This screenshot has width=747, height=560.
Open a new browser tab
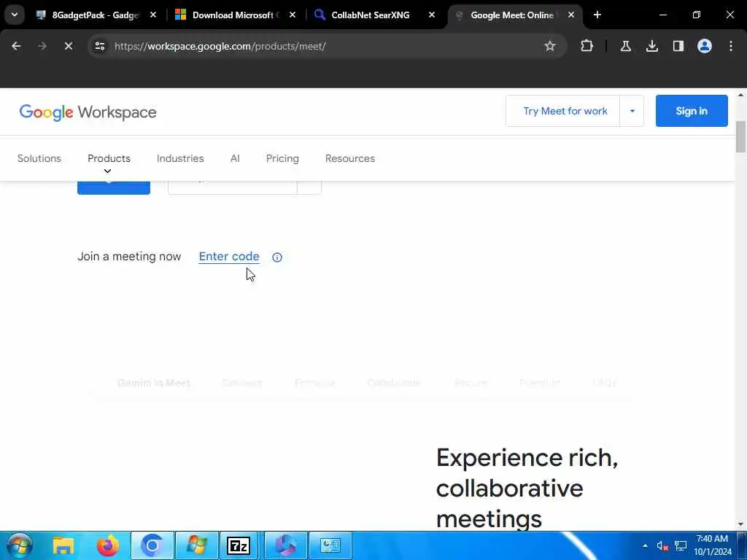coord(597,15)
